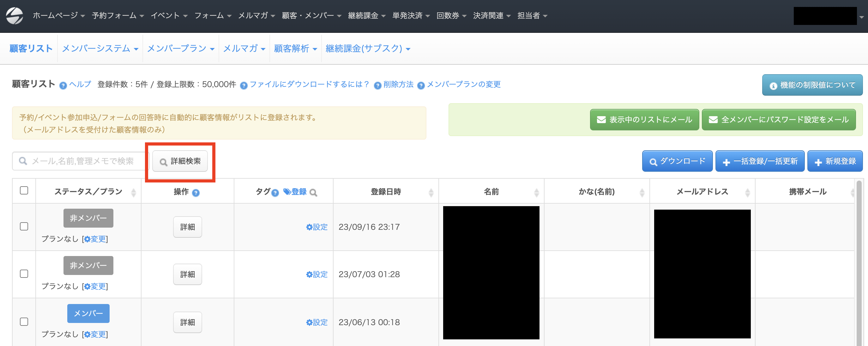Open the 予約フォーム menu in top bar
This screenshot has width=868, height=346.
(118, 15)
